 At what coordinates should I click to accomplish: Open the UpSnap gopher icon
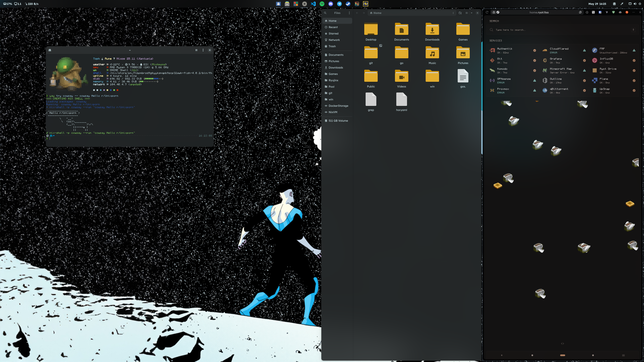595,90
